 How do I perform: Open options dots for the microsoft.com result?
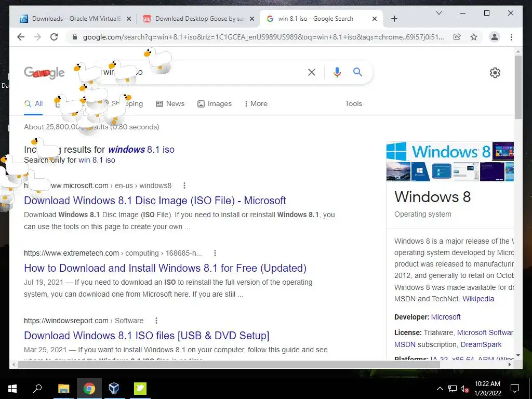click(x=184, y=185)
